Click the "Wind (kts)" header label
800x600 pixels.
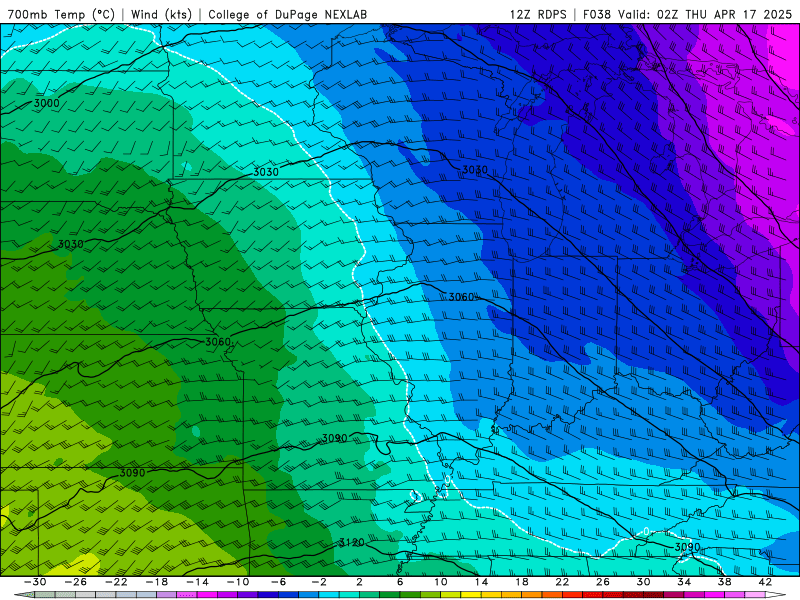pos(161,14)
